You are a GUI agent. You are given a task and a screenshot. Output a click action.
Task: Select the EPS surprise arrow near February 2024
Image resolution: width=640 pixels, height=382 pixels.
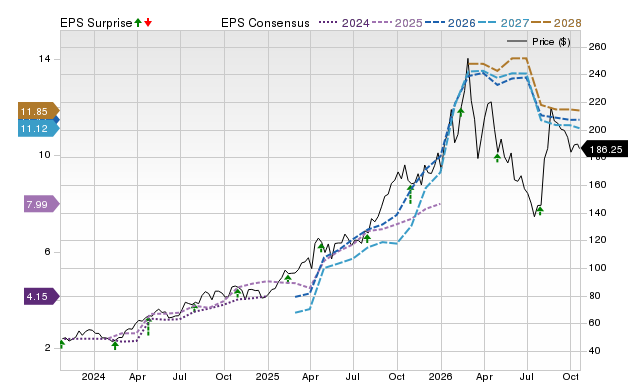(x=115, y=346)
